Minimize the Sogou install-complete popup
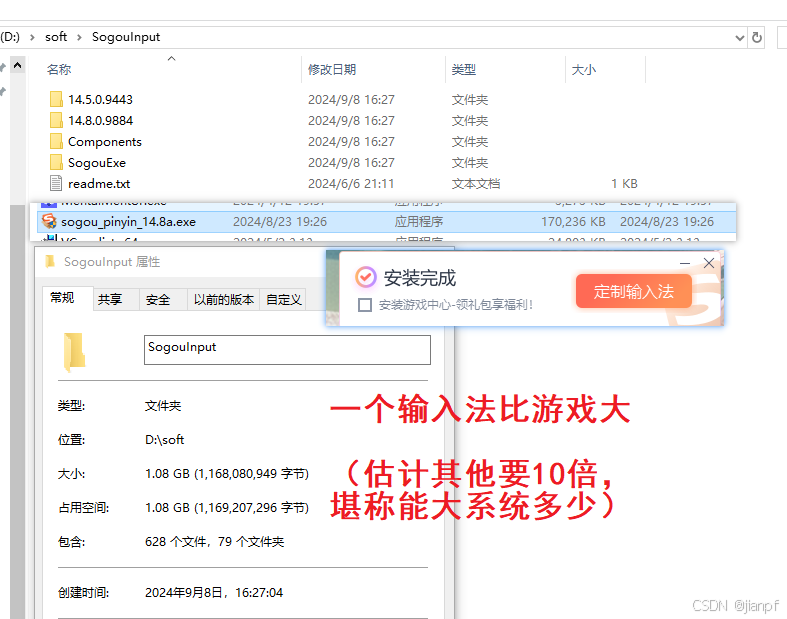This screenshot has height=619, width=787. tap(685, 263)
